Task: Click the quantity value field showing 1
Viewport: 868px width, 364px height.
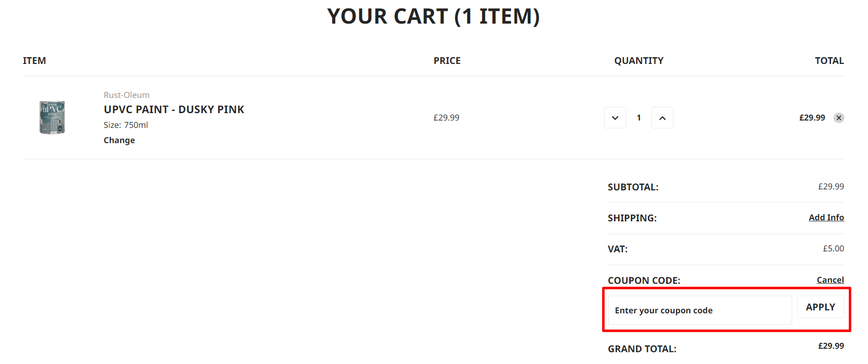Action: click(x=639, y=118)
